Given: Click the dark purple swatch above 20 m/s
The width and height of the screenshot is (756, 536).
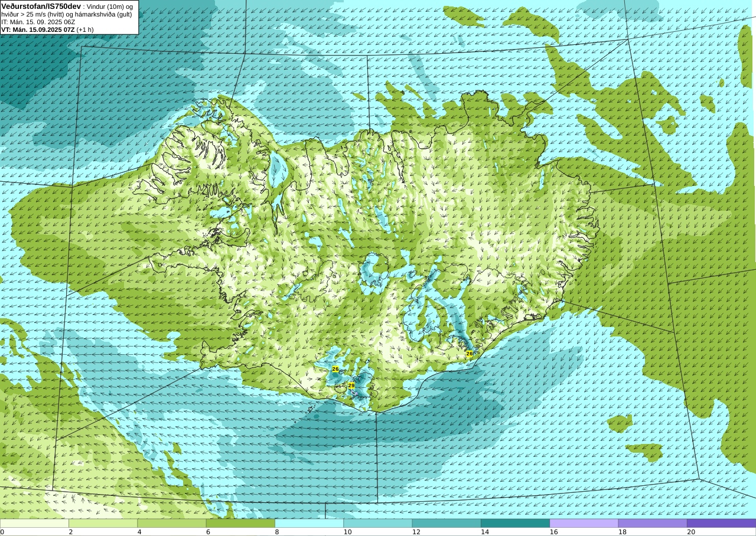Looking at the screenshot, I should (x=722, y=523).
